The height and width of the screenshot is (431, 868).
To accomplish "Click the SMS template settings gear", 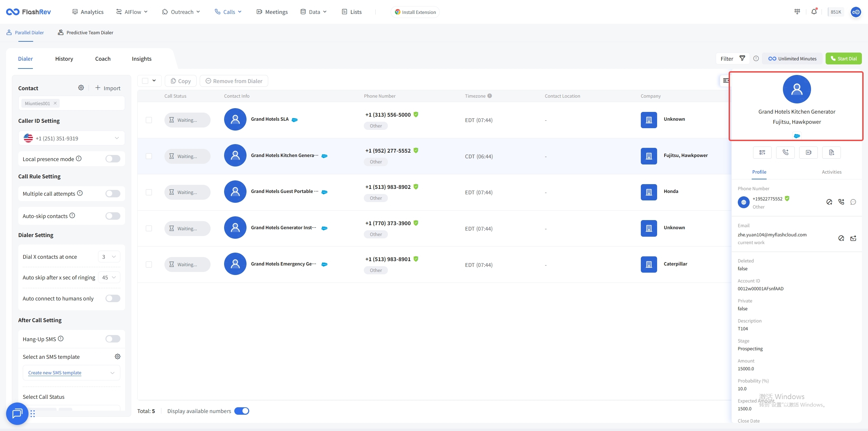I will point(118,356).
